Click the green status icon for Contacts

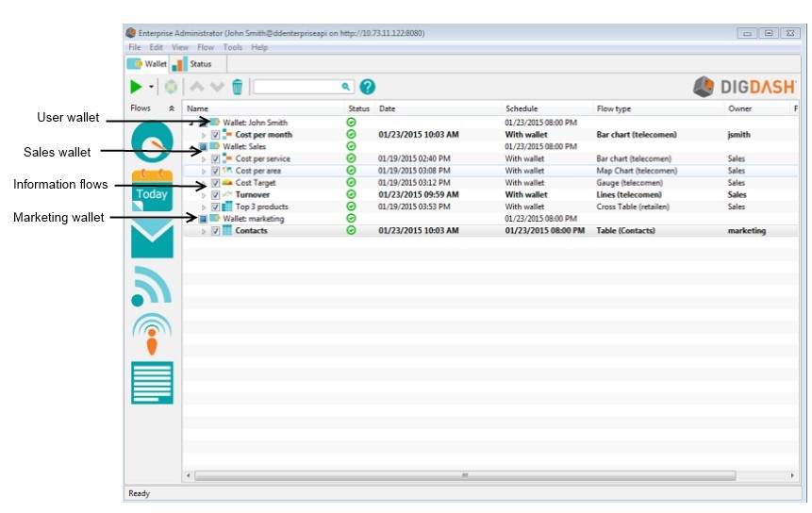(x=351, y=230)
